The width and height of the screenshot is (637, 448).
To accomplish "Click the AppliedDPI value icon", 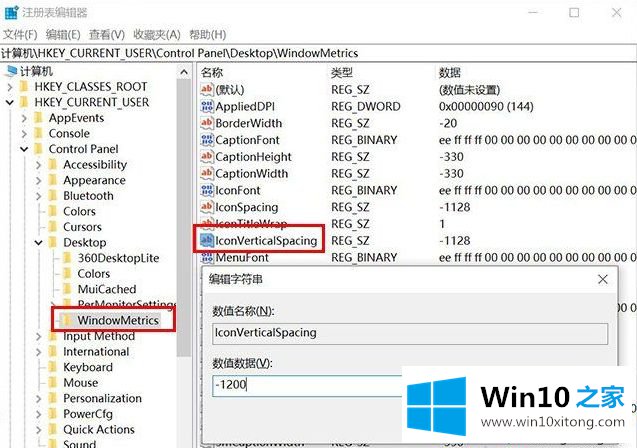I will click(207, 106).
